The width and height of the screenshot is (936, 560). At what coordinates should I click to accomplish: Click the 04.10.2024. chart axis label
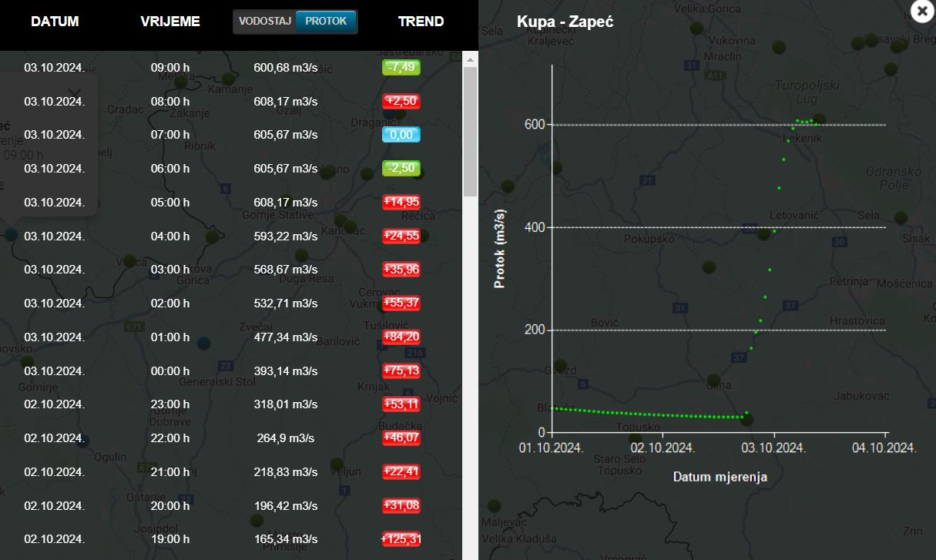tap(884, 448)
